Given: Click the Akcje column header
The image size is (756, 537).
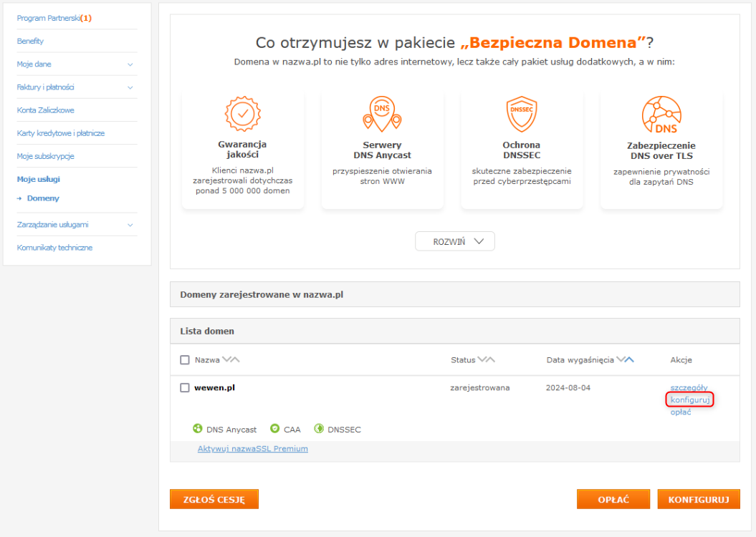Looking at the screenshot, I should click(x=681, y=359).
